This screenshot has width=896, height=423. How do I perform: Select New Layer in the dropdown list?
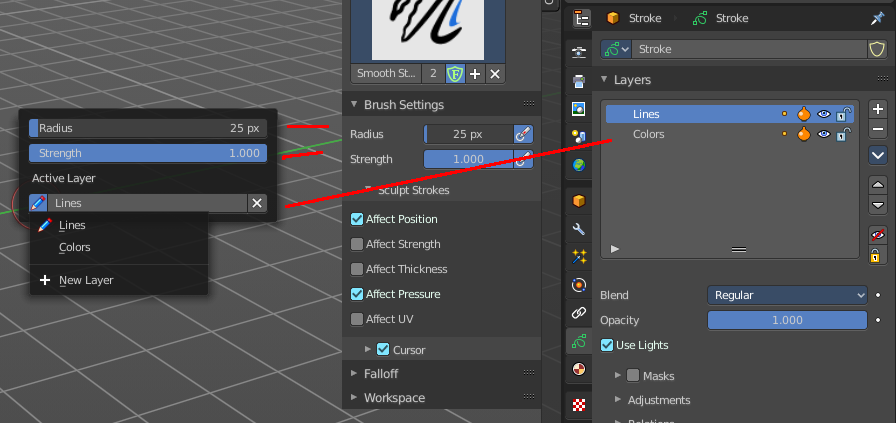(119, 280)
